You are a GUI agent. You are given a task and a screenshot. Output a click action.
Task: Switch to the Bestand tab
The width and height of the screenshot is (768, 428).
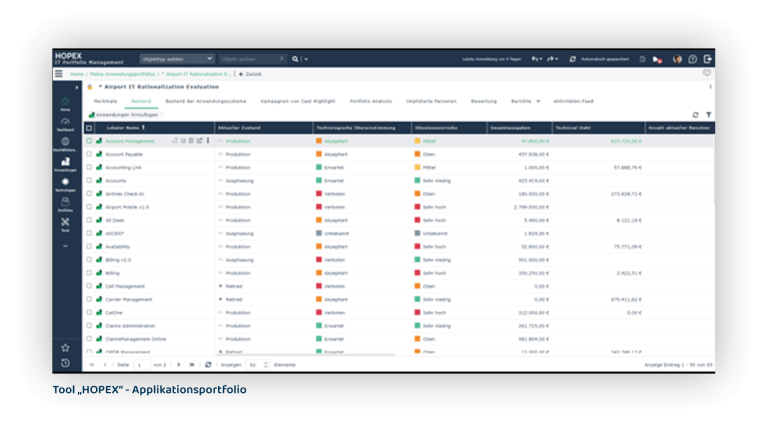click(141, 101)
